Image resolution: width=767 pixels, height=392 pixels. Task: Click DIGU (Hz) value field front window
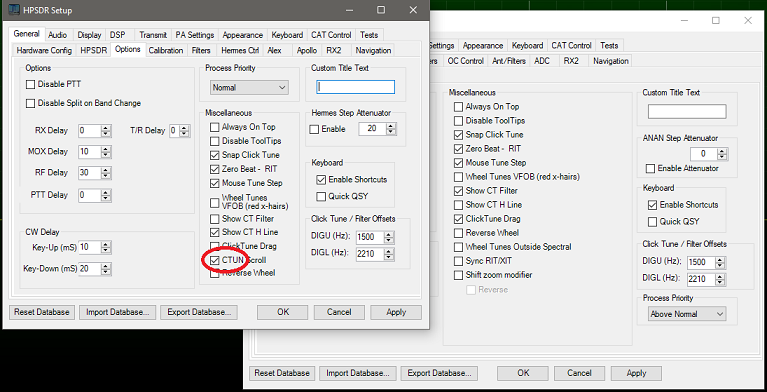pyautogui.click(x=370, y=237)
